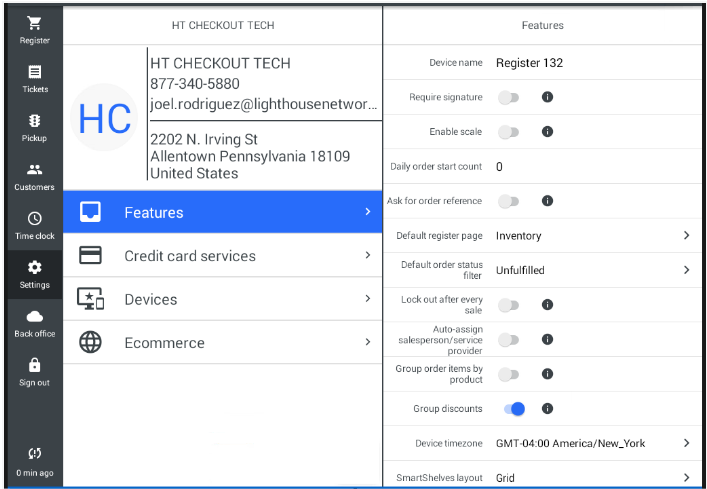707x489 pixels.
Task: Click the Back office cloud icon
Action: coord(34,317)
